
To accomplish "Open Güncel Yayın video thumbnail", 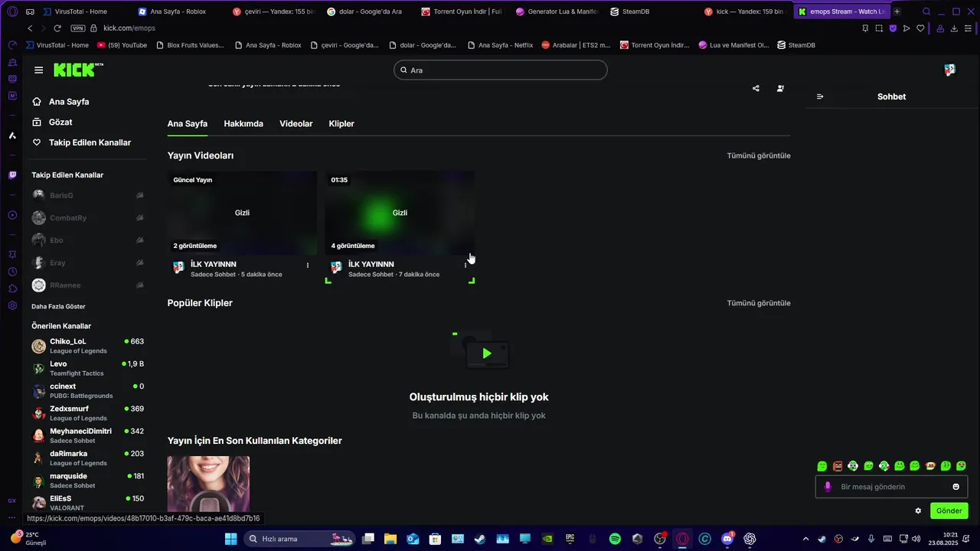I will 242,213.
